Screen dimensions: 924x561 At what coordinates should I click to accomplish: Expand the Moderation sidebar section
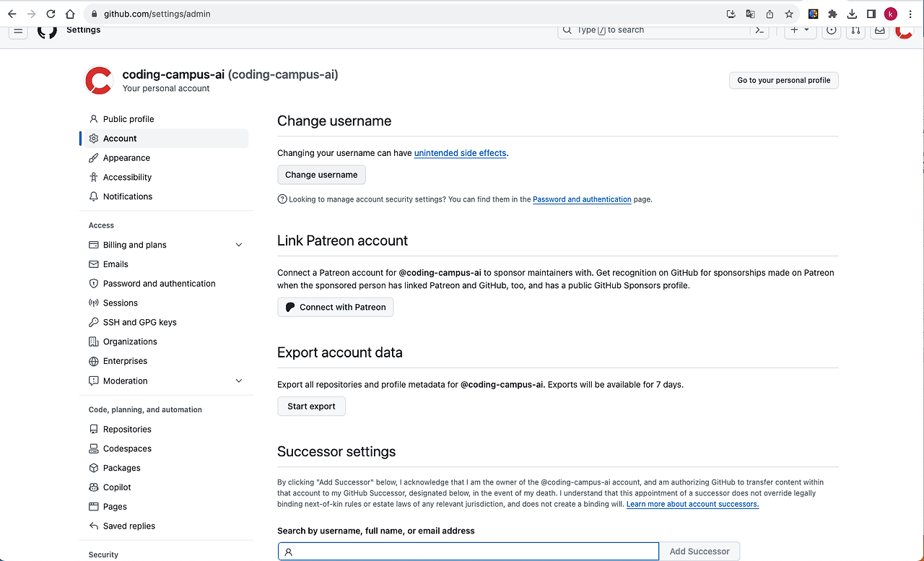[239, 380]
